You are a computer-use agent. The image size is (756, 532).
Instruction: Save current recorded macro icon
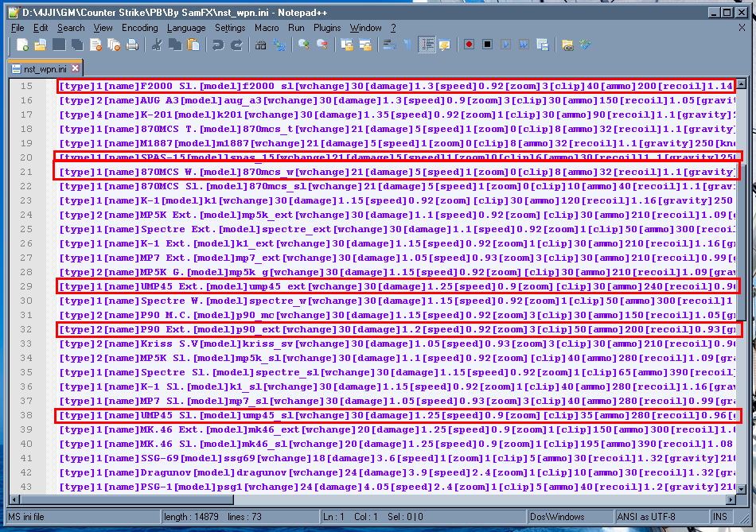point(543,45)
